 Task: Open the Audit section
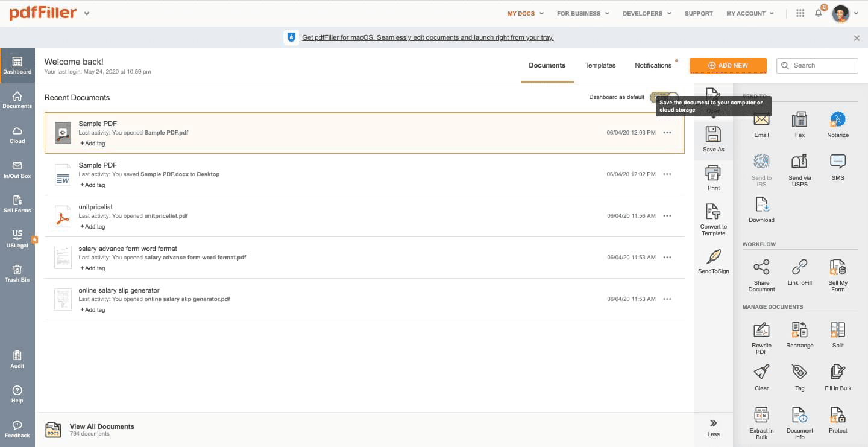point(17,360)
